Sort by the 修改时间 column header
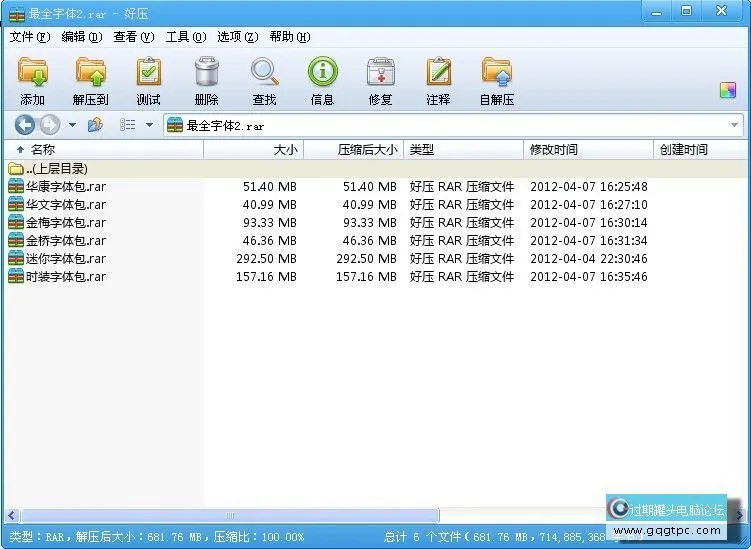This screenshot has width=751, height=549. coord(589,150)
